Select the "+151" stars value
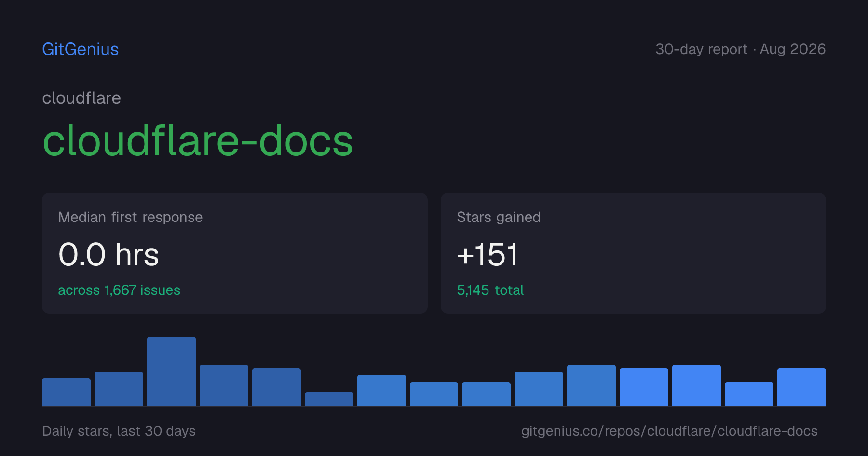The width and height of the screenshot is (868, 456). tap(488, 254)
